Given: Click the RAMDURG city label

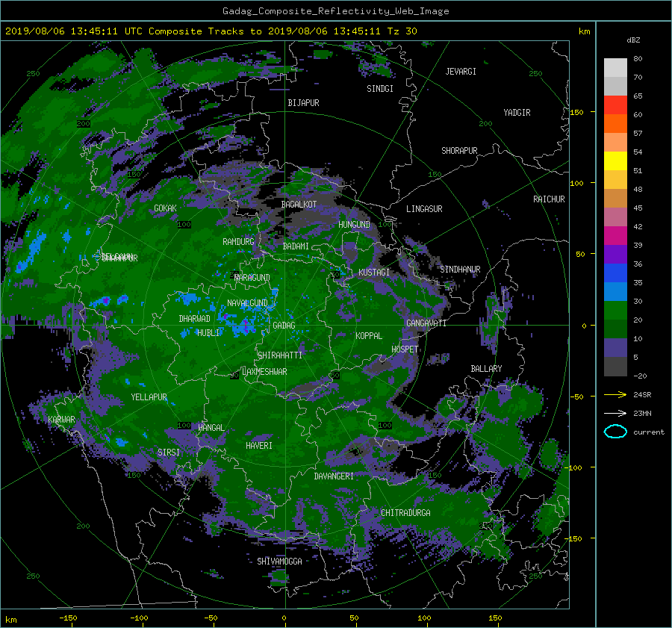Looking at the screenshot, I should pos(238,242).
